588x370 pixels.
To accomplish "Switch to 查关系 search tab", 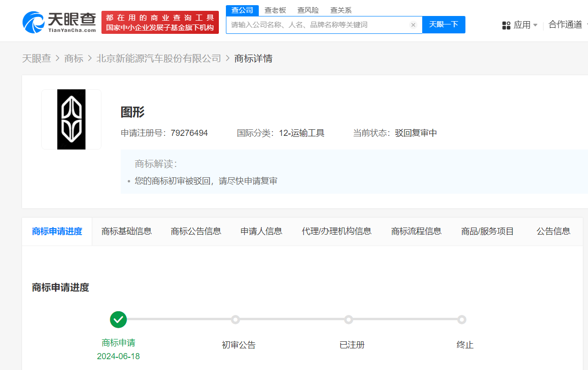I will [341, 10].
